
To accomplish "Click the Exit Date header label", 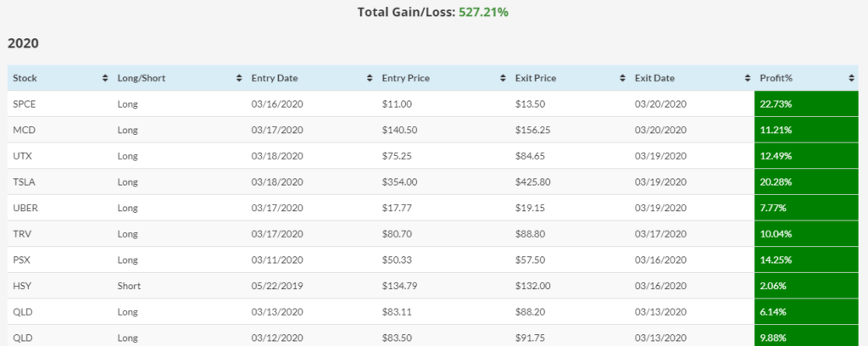I will (x=654, y=79).
